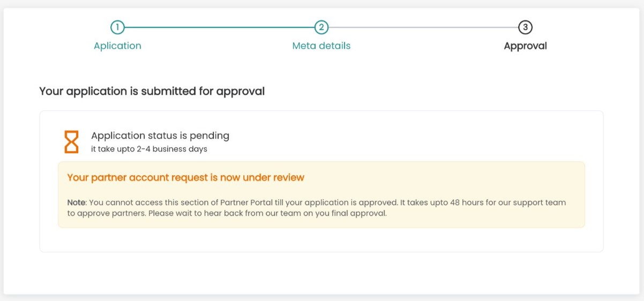Click the step 2 circle icon

[x=321, y=27]
